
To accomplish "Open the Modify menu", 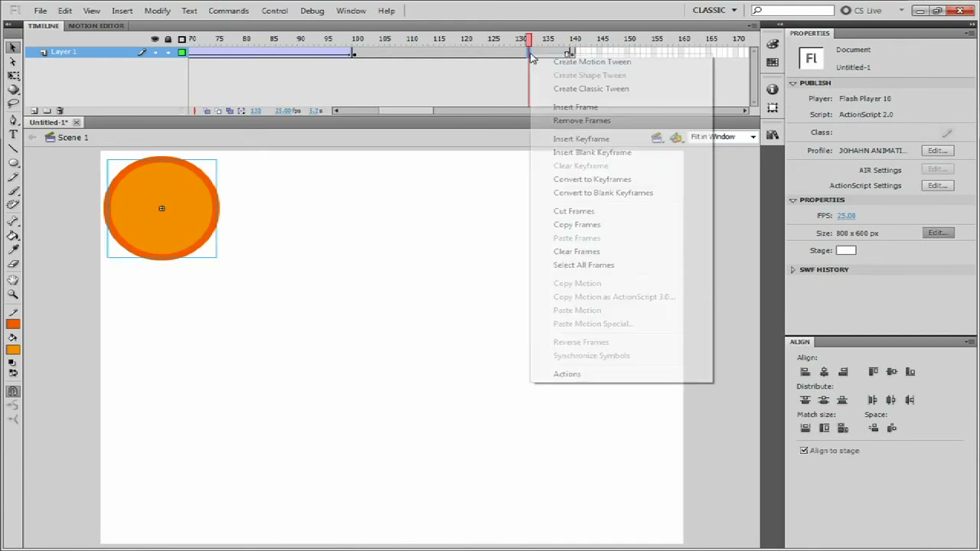I will tap(157, 11).
